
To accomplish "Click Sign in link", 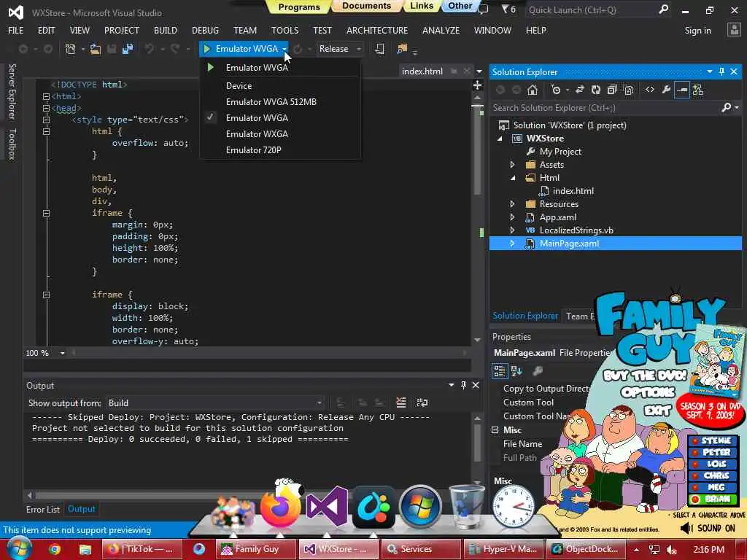I will (697, 31).
